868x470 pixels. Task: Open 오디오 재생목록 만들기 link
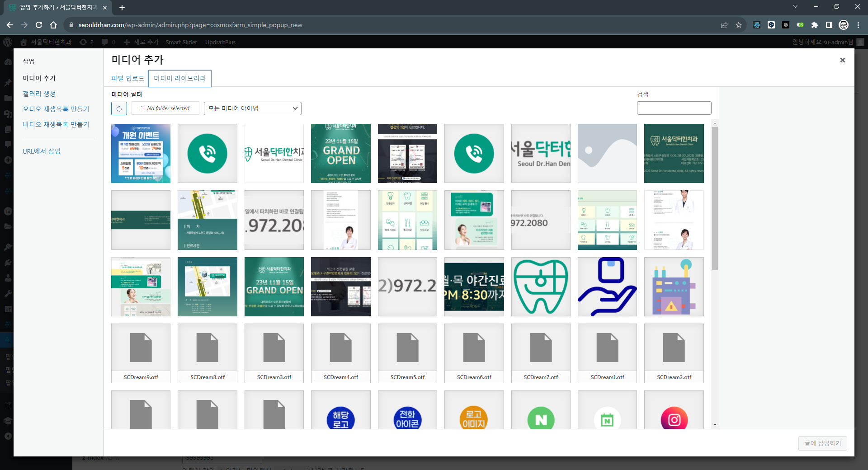56,109
